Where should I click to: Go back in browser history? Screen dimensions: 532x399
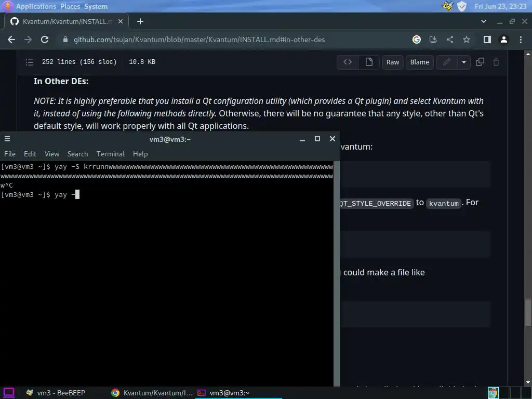(11, 39)
